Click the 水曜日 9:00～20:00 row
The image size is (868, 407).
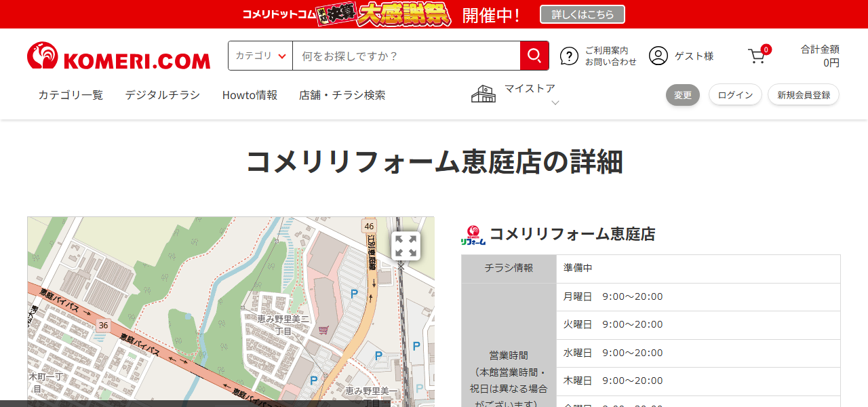pos(698,353)
